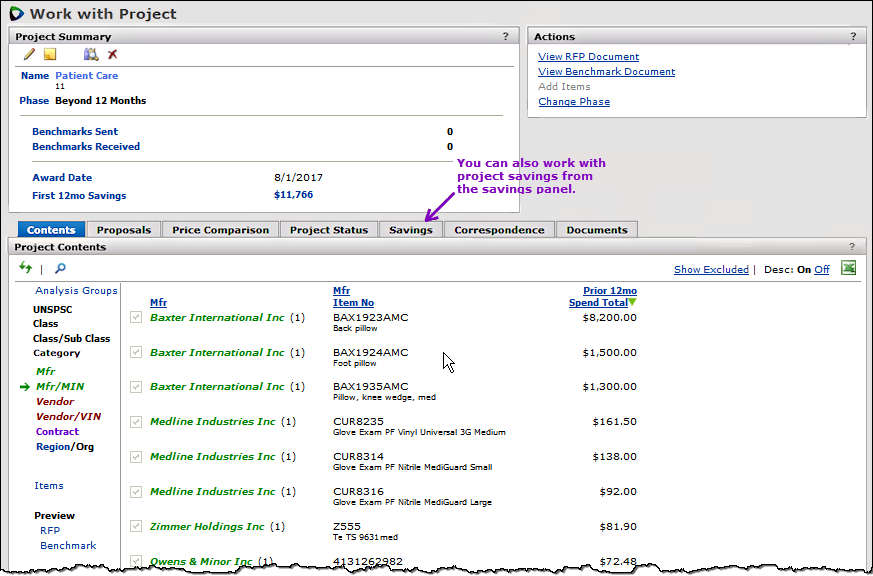Screen dimensions: 873x576
Task: Click the View RFP Document link
Action: [x=588, y=57]
